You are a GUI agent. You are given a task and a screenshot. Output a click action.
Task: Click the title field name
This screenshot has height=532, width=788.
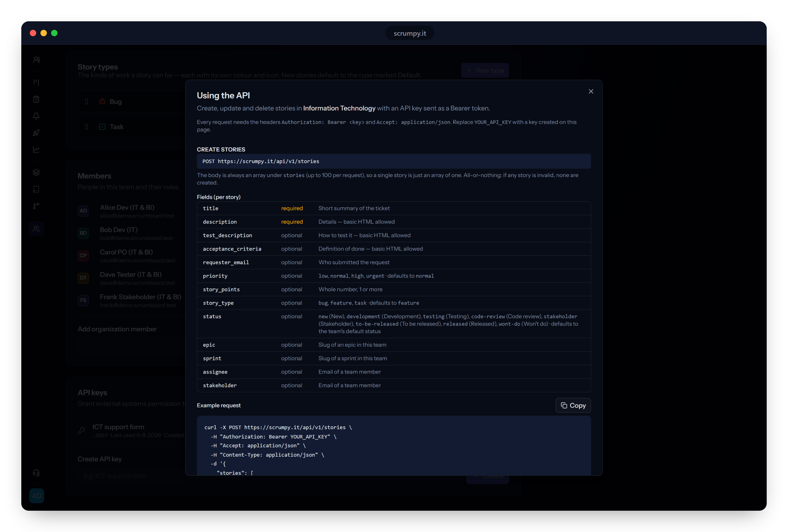[x=211, y=208]
